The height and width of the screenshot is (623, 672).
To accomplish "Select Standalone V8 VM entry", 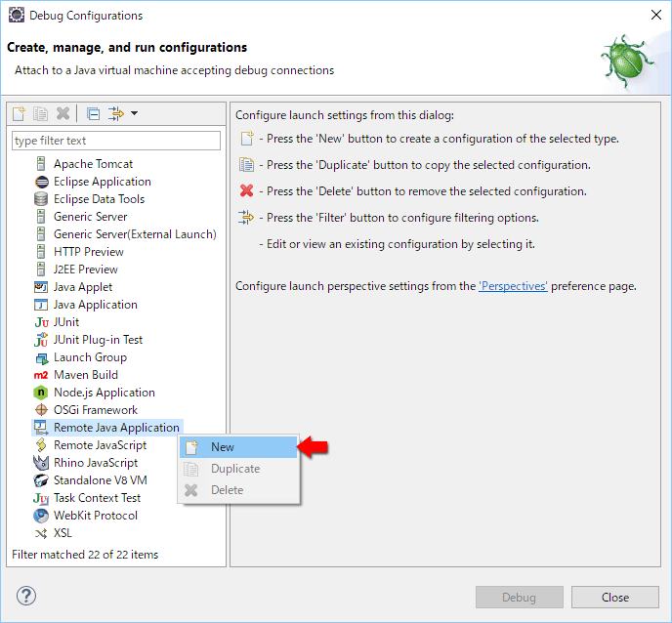I will [x=101, y=480].
